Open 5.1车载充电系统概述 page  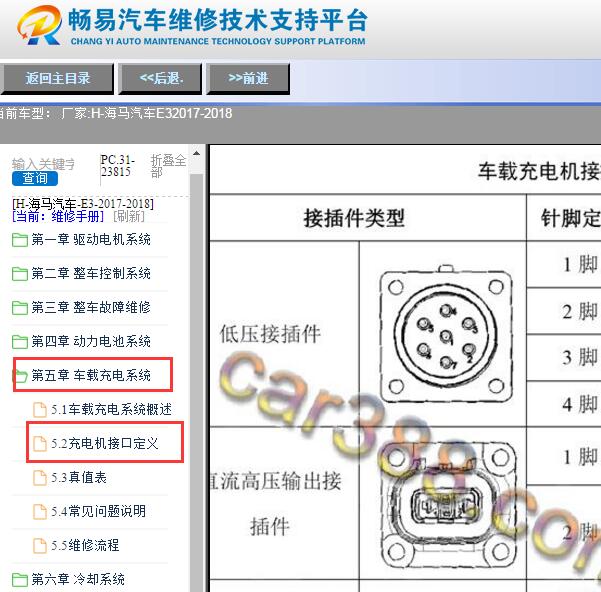[112, 410]
